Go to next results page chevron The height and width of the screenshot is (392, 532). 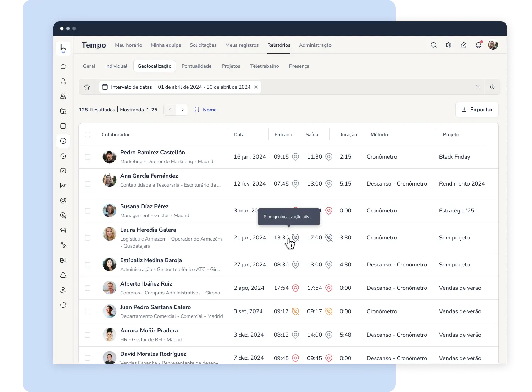click(x=182, y=110)
